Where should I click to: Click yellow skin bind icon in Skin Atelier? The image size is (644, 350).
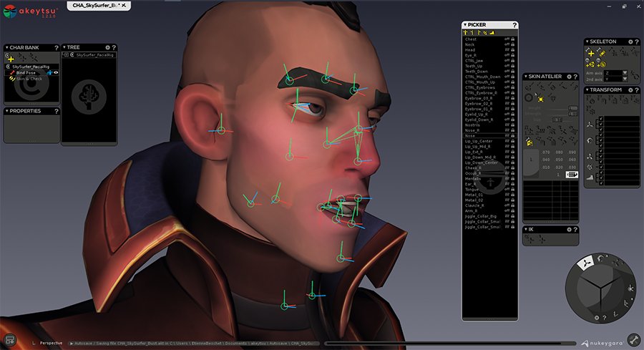[x=530, y=142]
